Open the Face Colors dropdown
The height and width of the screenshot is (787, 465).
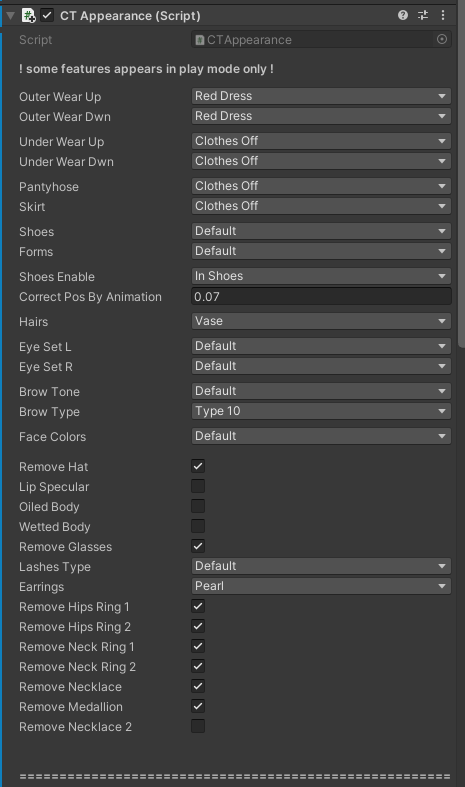pos(321,436)
